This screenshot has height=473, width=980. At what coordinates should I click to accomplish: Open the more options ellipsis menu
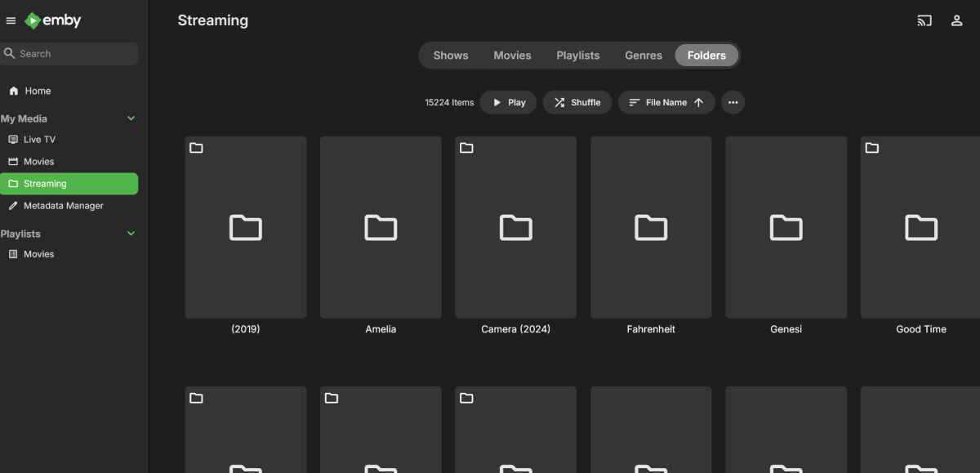pyautogui.click(x=733, y=102)
